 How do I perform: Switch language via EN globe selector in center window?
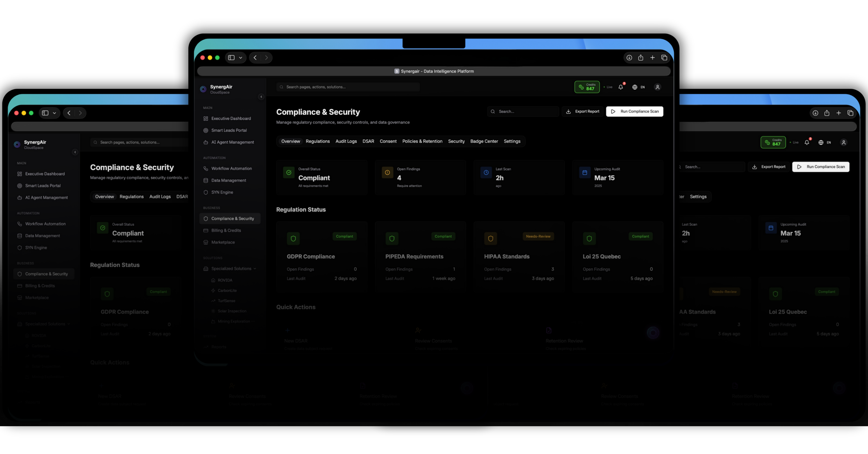[x=639, y=87]
